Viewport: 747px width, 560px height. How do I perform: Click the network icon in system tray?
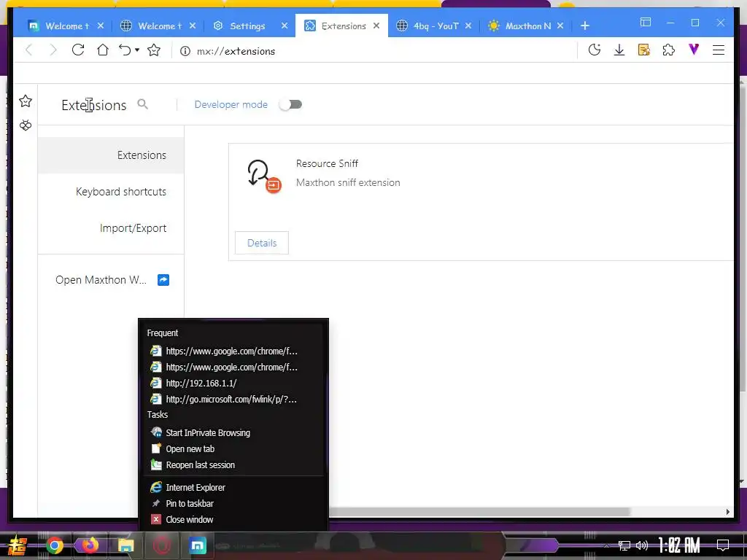(x=624, y=545)
